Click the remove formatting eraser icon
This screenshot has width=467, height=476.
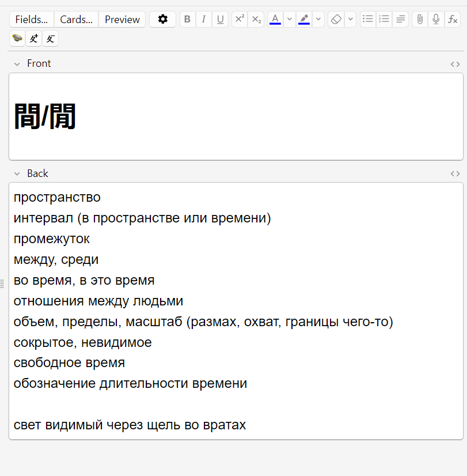click(x=336, y=20)
